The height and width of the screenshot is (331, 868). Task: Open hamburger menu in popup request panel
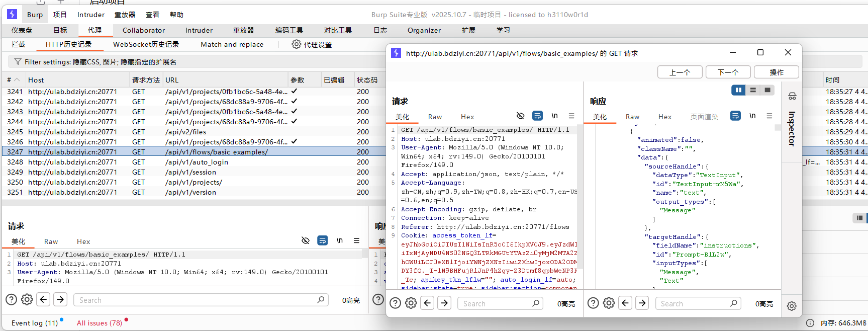(571, 116)
